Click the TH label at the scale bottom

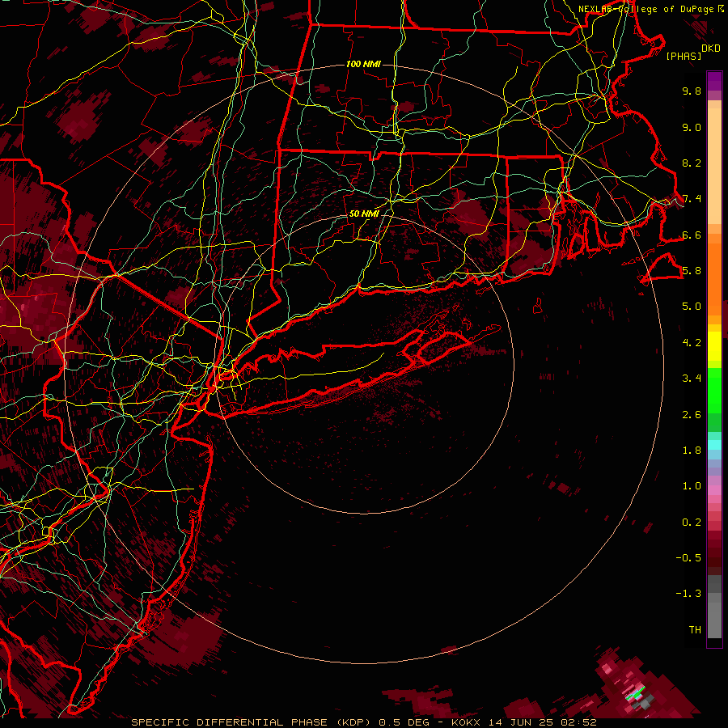click(x=695, y=630)
